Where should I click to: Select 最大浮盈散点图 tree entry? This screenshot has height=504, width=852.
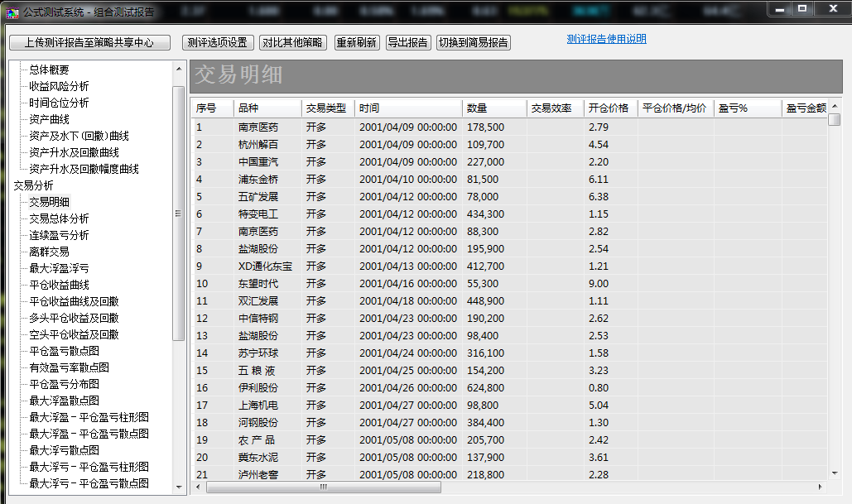[64, 401]
